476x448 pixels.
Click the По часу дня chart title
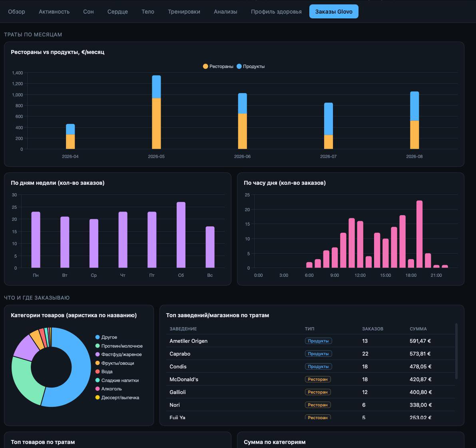tap(285, 183)
